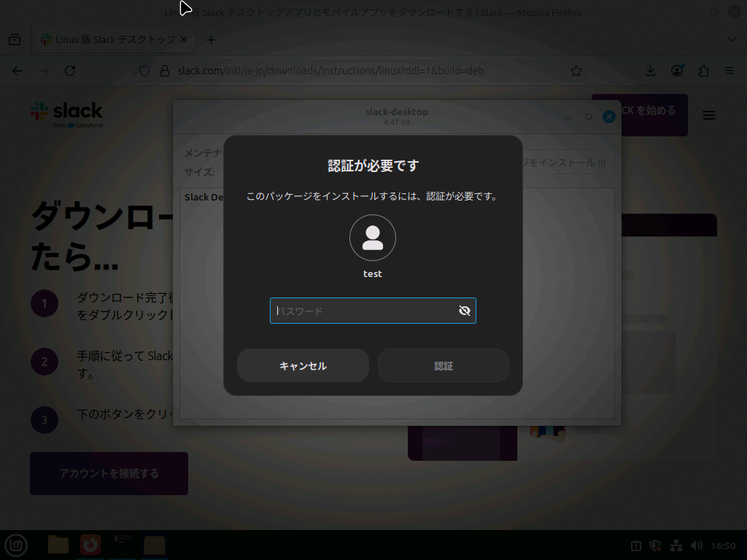
Task: Click the test user avatar in the dialog
Action: [373, 238]
